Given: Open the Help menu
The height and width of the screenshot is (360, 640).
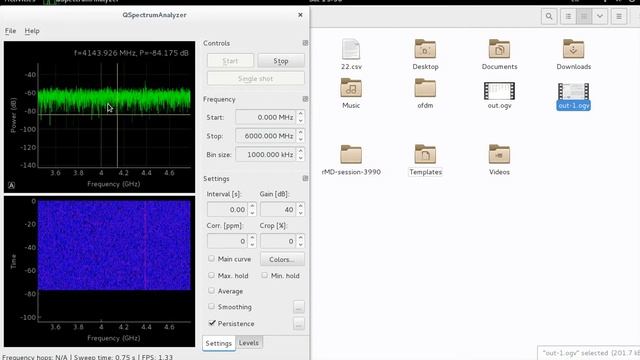Looking at the screenshot, I should pos(32,31).
